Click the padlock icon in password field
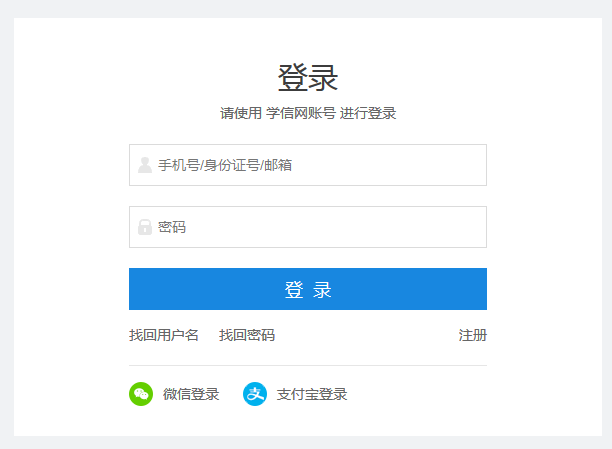 pos(145,227)
